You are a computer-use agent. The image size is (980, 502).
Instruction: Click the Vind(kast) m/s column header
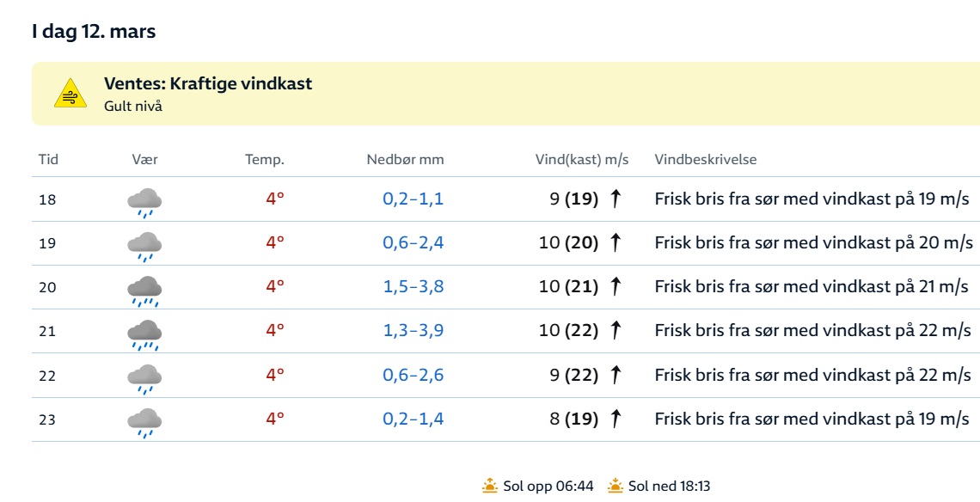582,160
